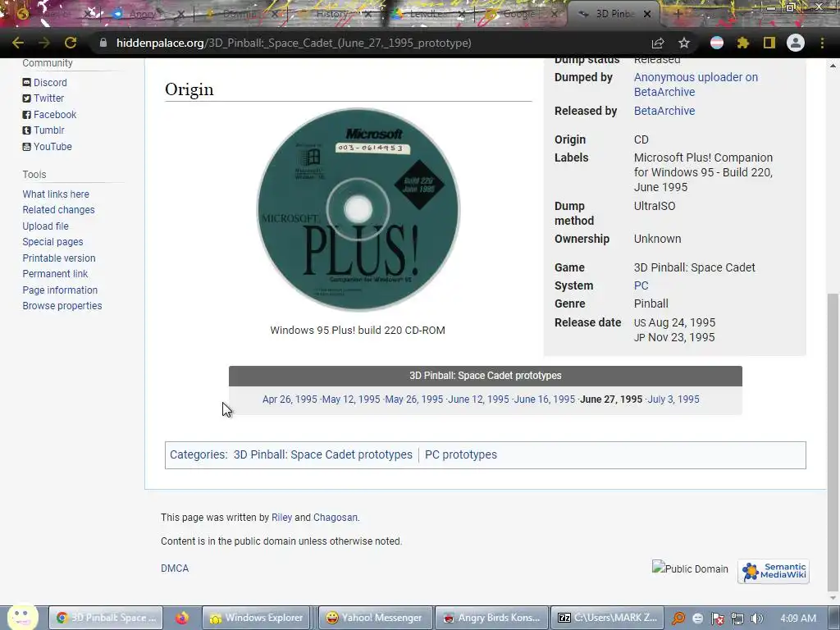The height and width of the screenshot is (630, 840).
Task: Open the June 12, 1995 prototype
Action: pos(478,399)
